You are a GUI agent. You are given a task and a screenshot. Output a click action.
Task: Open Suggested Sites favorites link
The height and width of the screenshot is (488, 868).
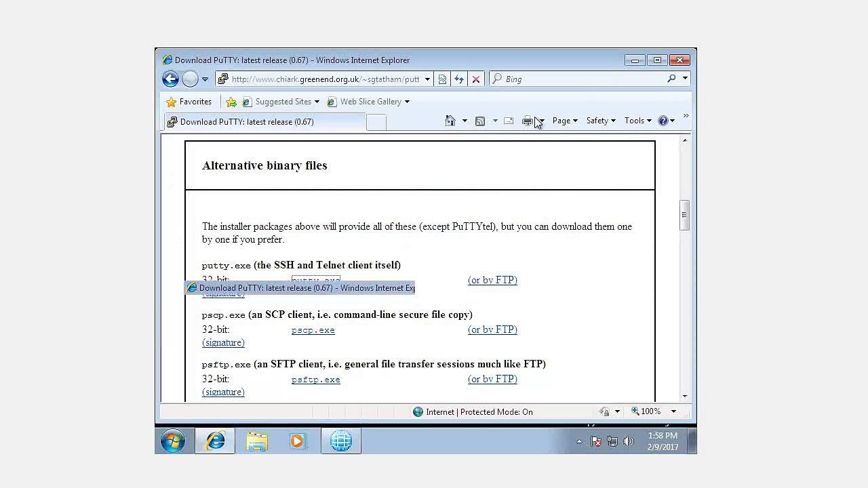(x=281, y=102)
